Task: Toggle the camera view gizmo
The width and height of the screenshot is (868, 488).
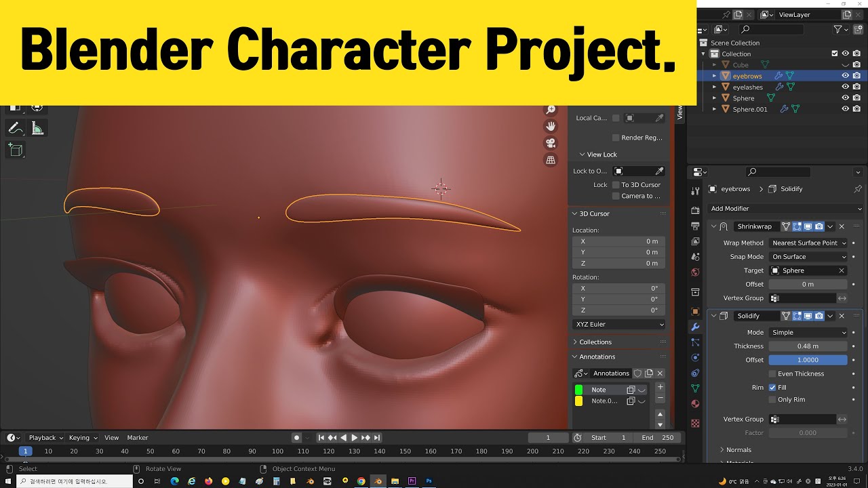Action: pos(551,143)
